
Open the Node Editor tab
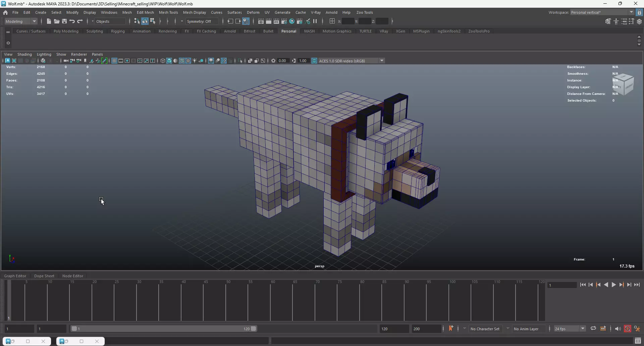click(73, 276)
